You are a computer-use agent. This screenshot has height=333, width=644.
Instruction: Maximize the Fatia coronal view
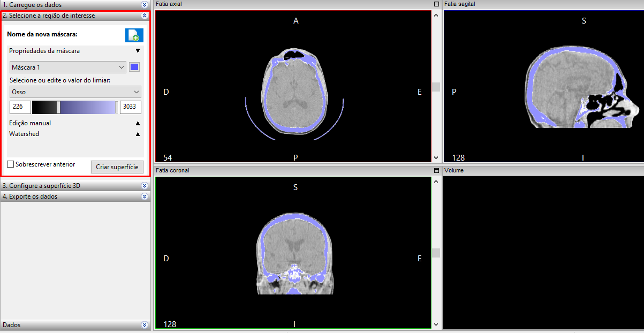point(436,170)
